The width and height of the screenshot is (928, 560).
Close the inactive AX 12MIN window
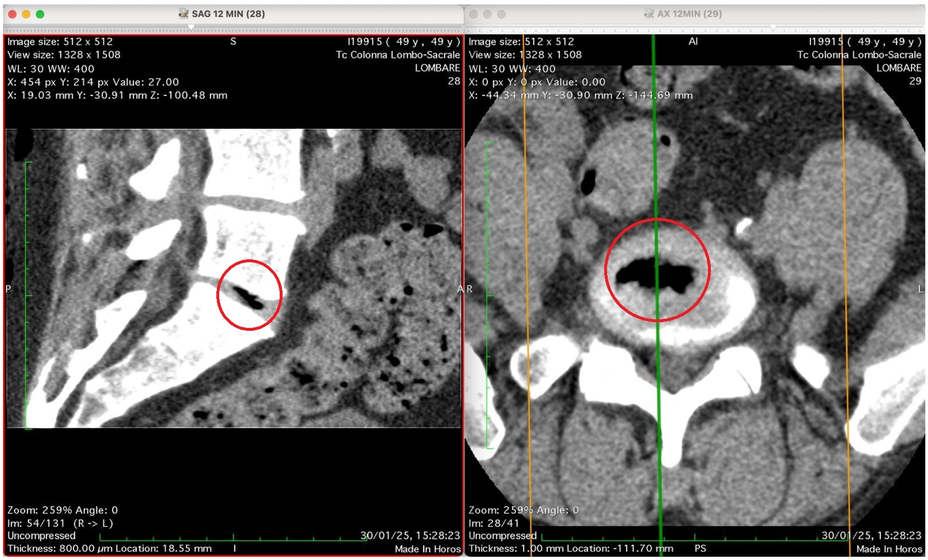[x=473, y=14]
